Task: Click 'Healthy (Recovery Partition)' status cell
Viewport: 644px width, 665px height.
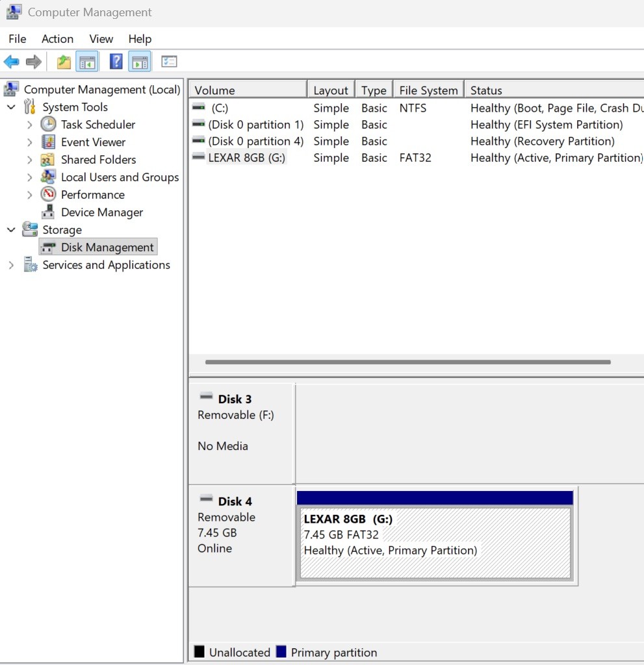Action: [542, 141]
